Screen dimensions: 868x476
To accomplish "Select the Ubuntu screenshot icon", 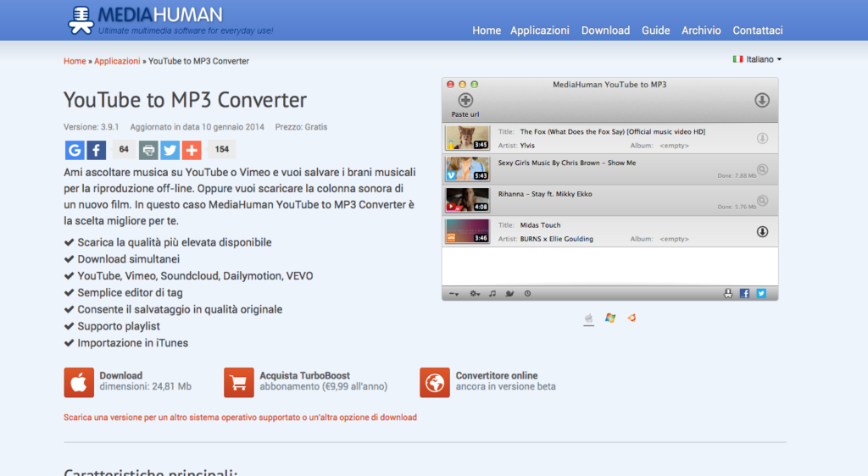I will (632, 318).
